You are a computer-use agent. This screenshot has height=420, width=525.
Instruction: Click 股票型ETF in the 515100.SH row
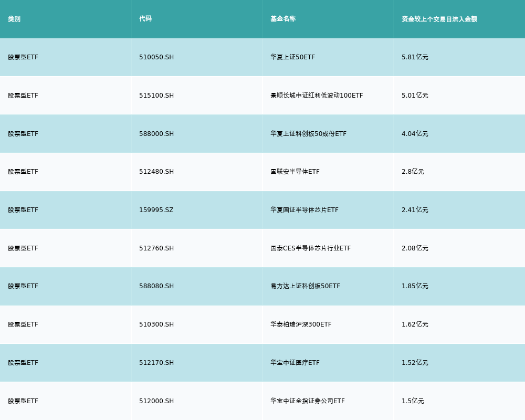pyautogui.click(x=23, y=96)
